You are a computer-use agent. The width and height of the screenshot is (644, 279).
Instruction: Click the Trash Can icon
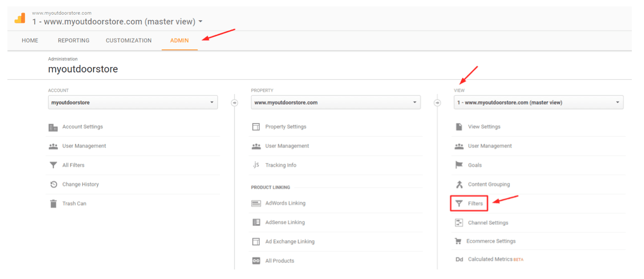click(x=53, y=203)
